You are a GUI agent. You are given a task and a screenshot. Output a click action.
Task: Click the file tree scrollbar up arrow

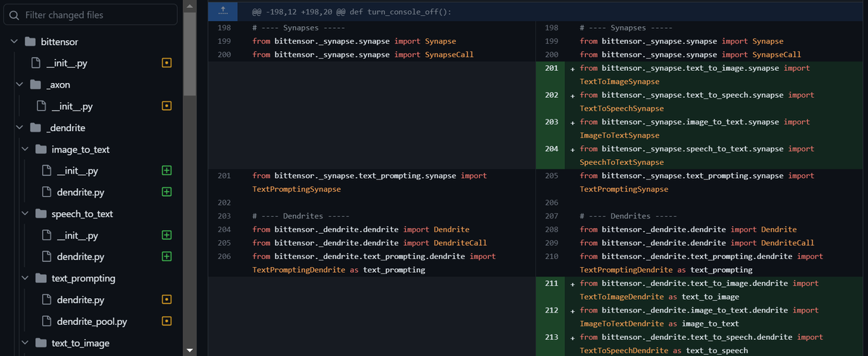pos(190,6)
